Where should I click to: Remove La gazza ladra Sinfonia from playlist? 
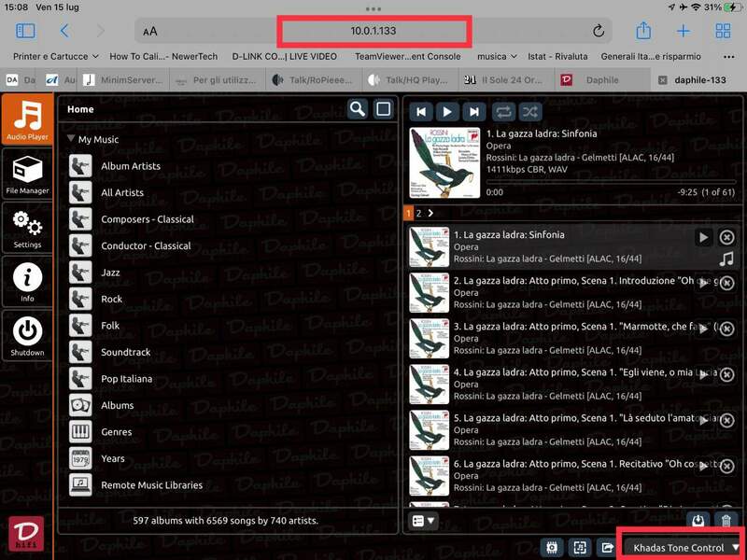[x=726, y=238]
